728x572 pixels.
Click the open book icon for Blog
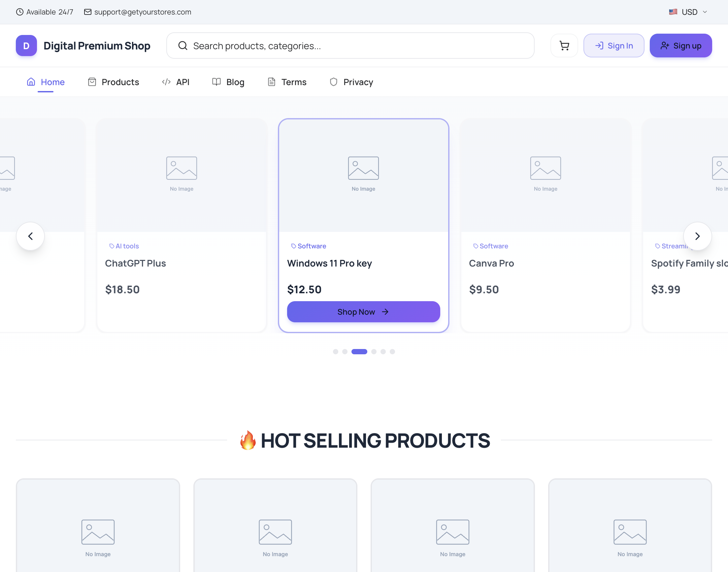click(216, 82)
